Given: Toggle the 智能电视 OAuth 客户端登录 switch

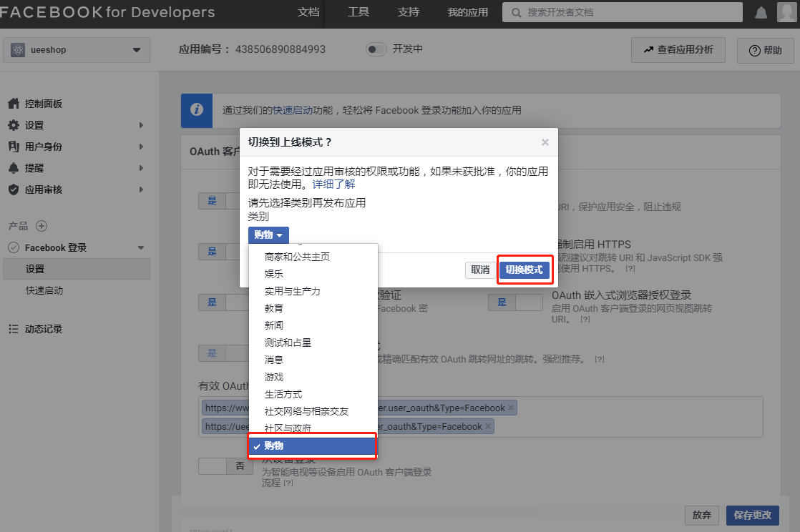Looking at the screenshot, I should click(x=225, y=466).
